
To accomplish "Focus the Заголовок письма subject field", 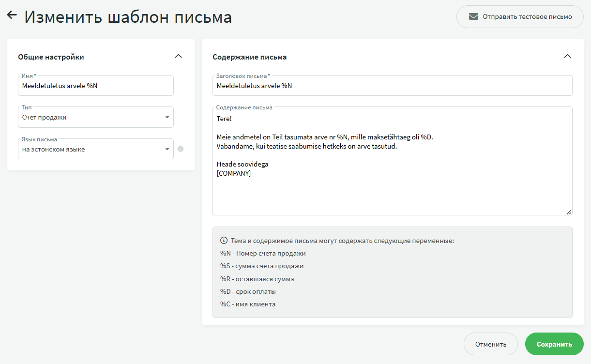I will 392,86.
